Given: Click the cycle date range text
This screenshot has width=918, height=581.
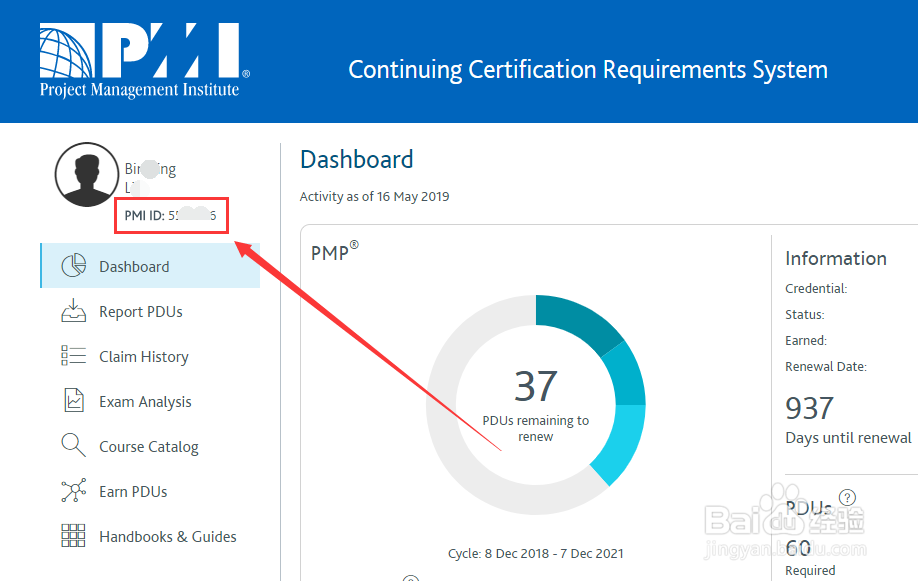Looking at the screenshot, I should (x=536, y=553).
